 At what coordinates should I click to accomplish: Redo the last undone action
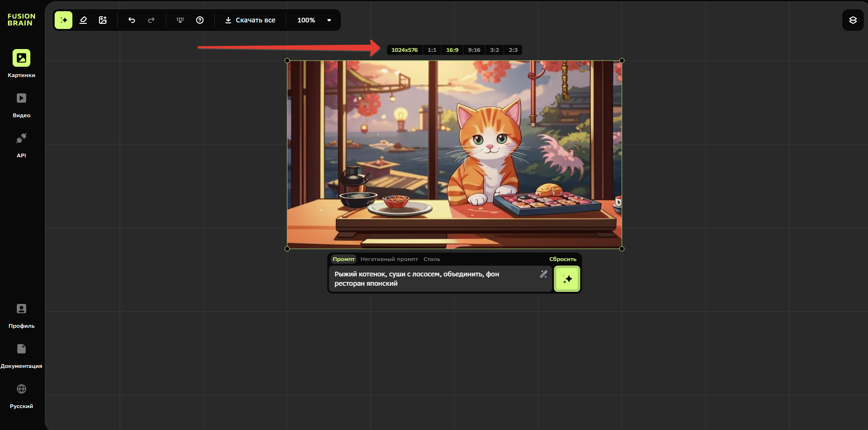point(151,20)
